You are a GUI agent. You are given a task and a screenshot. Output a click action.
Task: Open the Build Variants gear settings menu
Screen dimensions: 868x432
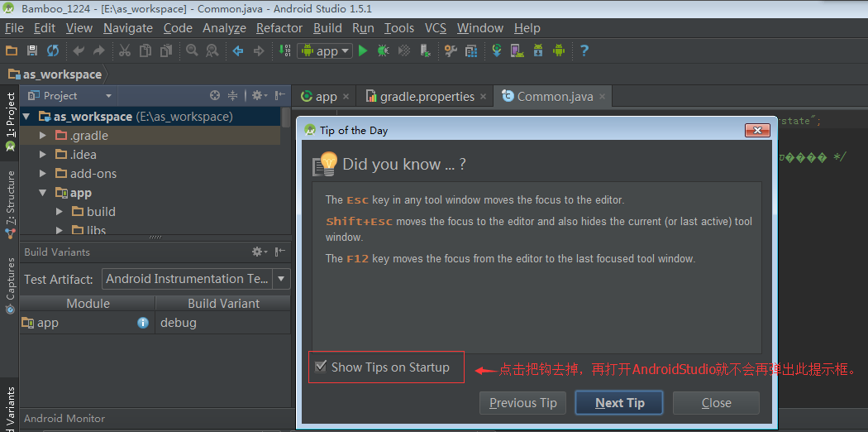coord(259,252)
